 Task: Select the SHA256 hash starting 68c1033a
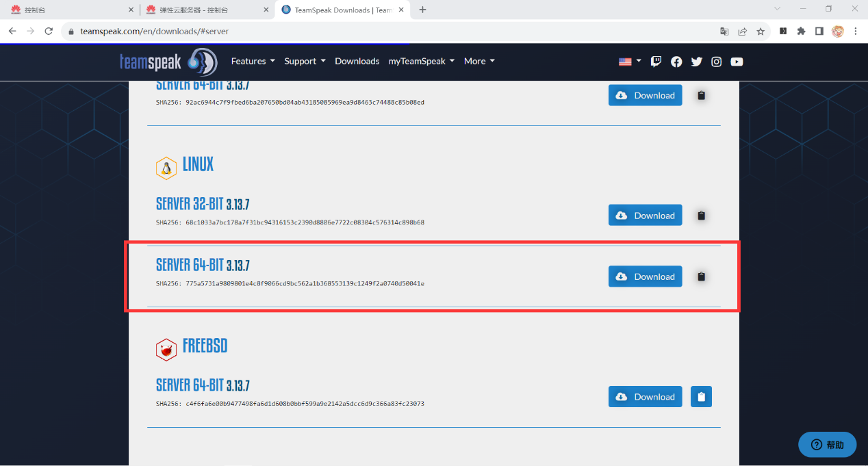coord(305,222)
